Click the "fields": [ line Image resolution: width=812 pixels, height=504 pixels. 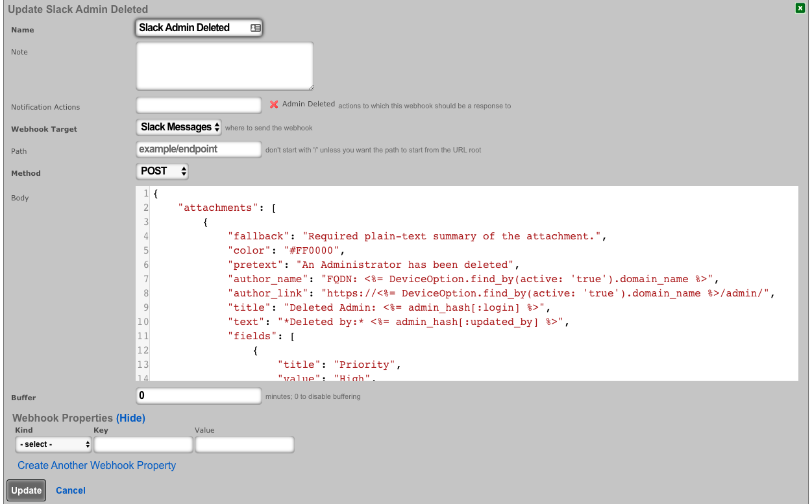click(x=262, y=336)
